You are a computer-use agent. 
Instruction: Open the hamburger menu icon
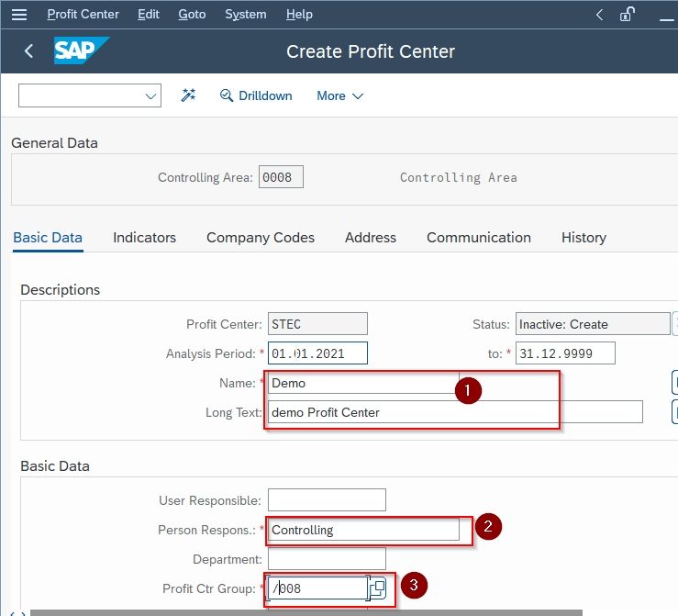coord(19,15)
